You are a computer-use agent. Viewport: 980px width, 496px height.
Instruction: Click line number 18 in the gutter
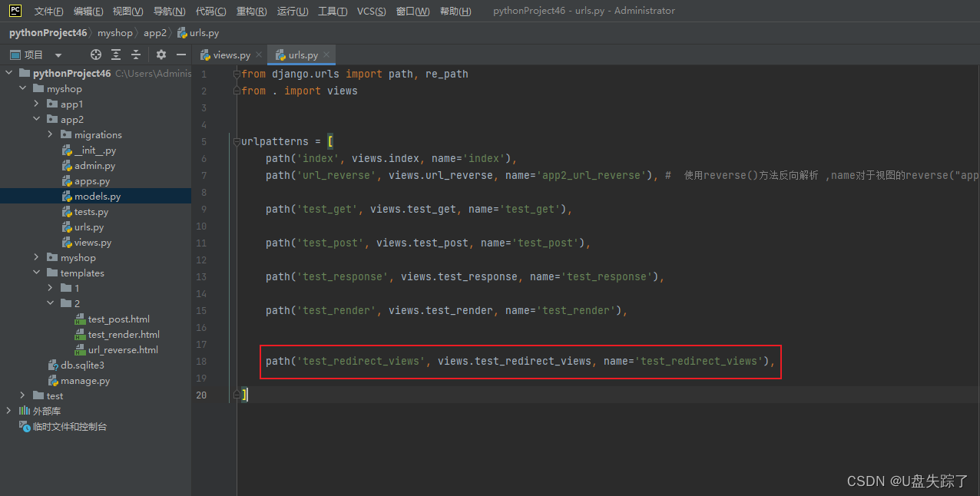coord(201,361)
